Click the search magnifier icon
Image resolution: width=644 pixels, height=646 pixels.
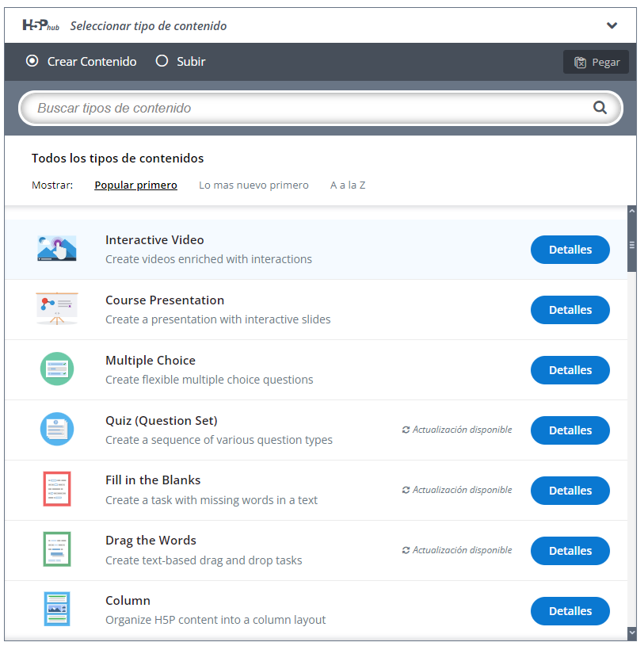click(600, 109)
